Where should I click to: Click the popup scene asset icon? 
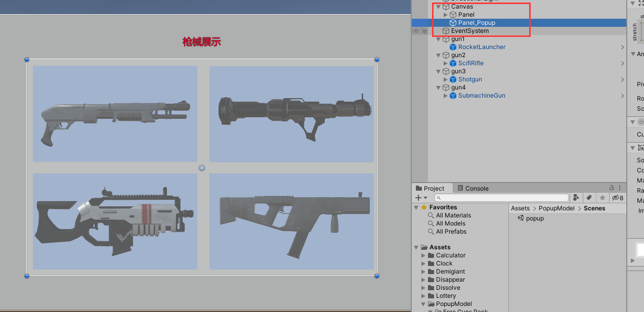522,218
